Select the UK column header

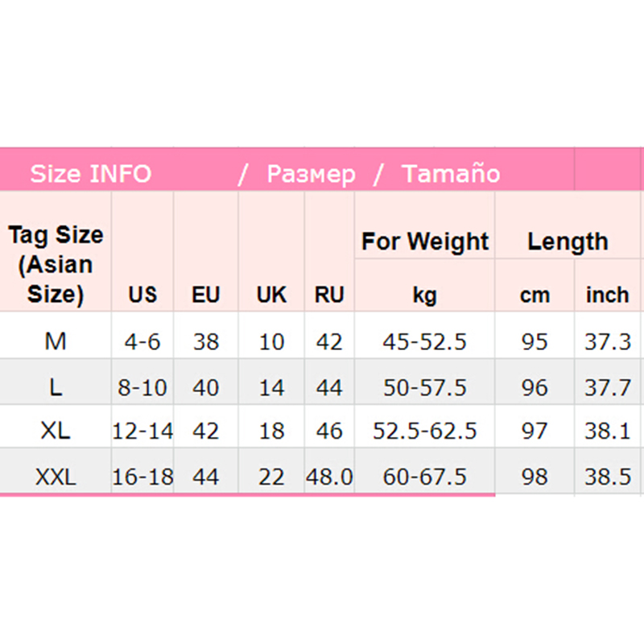point(271,295)
